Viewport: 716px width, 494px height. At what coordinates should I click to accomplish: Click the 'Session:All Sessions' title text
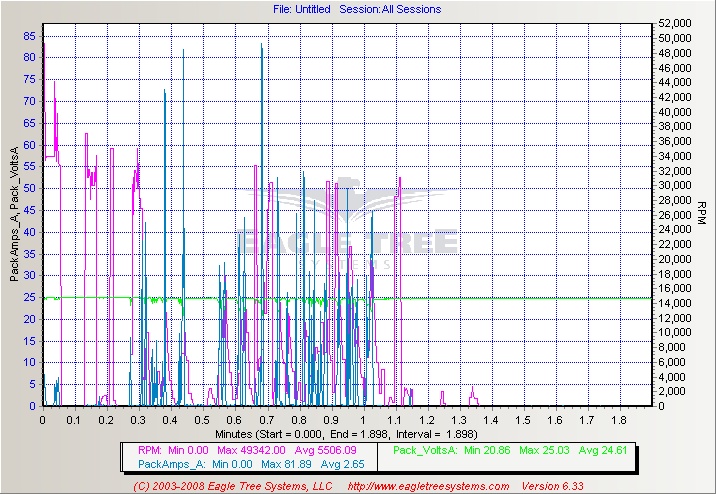[390, 9]
